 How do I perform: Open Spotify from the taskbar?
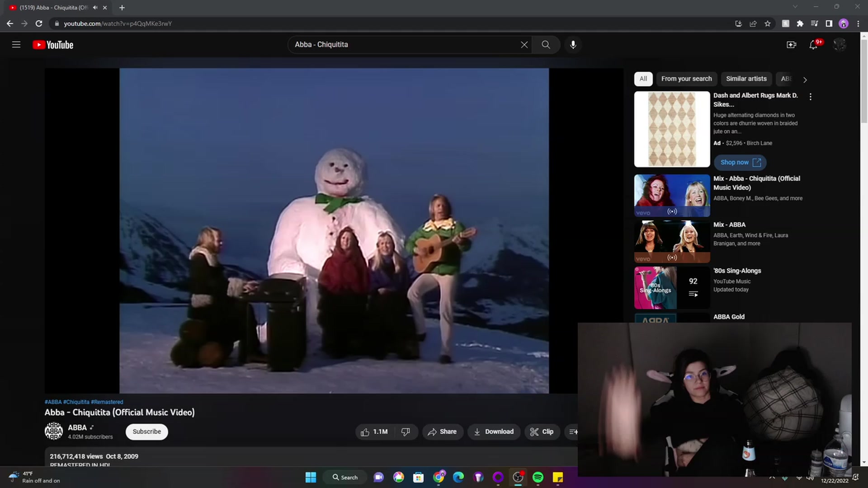tap(538, 477)
